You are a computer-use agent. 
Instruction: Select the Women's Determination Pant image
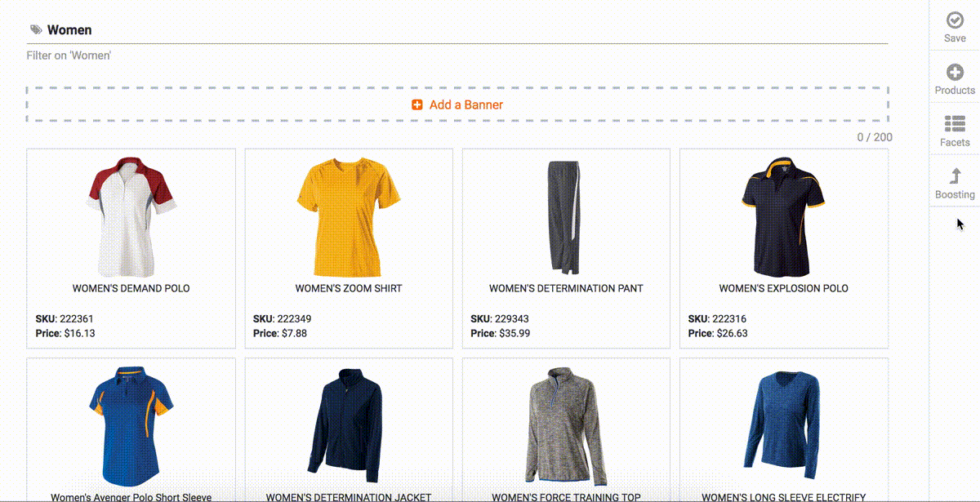click(566, 216)
